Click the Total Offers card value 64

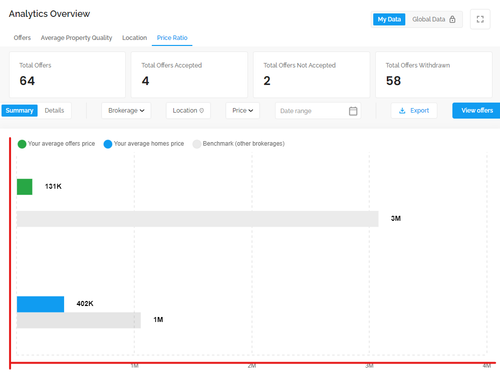(27, 81)
